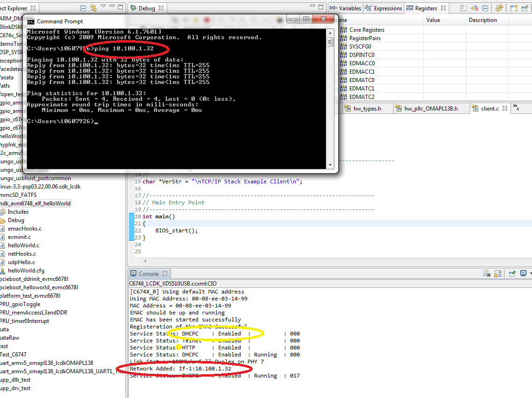Click the Description column header
Screen dimensions: 532x398
[x=487, y=20]
